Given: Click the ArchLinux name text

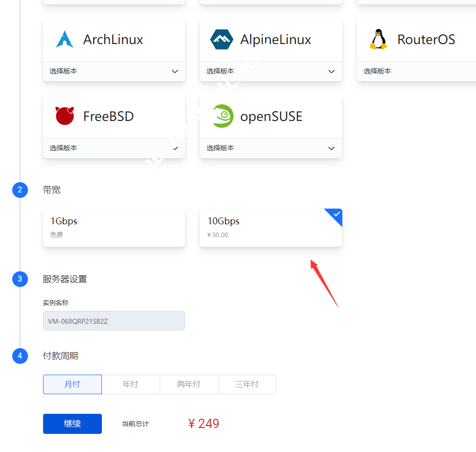Looking at the screenshot, I should click(x=113, y=40).
